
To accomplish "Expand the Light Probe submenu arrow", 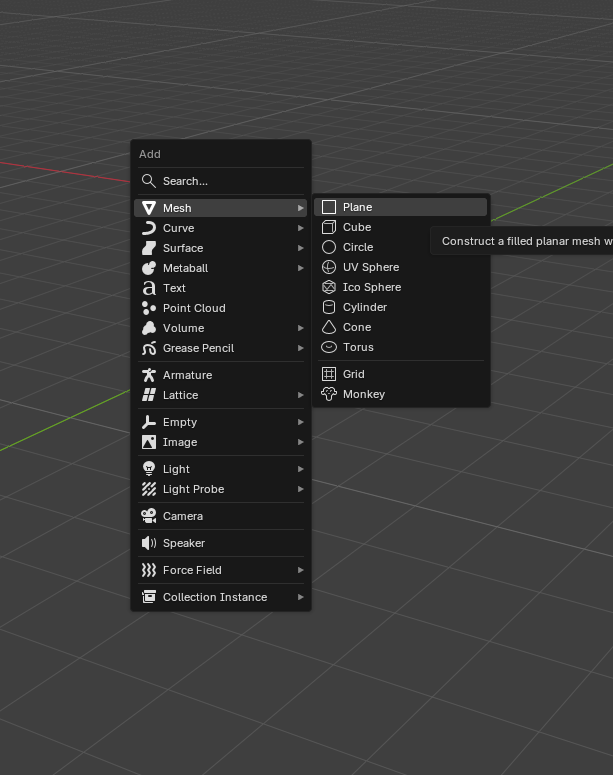I will click(301, 489).
